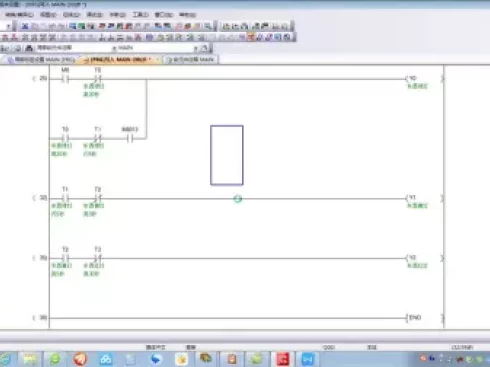The width and height of the screenshot is (490, 367).
Task: Click the Windows Start orb
Action: point(6,359)
